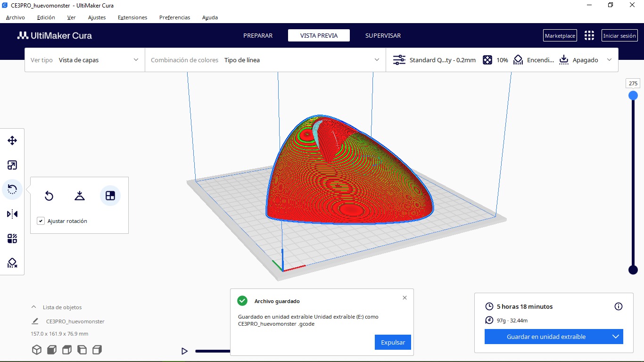The width and height of the screenshot is (644, 362).
Task: Open the Edición menu
Action: (46, 17)
